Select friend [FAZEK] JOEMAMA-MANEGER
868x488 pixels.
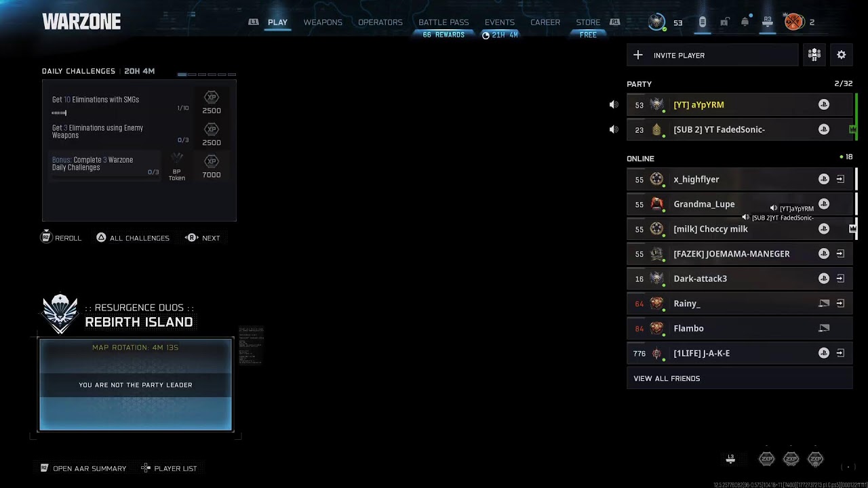click(x=740, y=253)
